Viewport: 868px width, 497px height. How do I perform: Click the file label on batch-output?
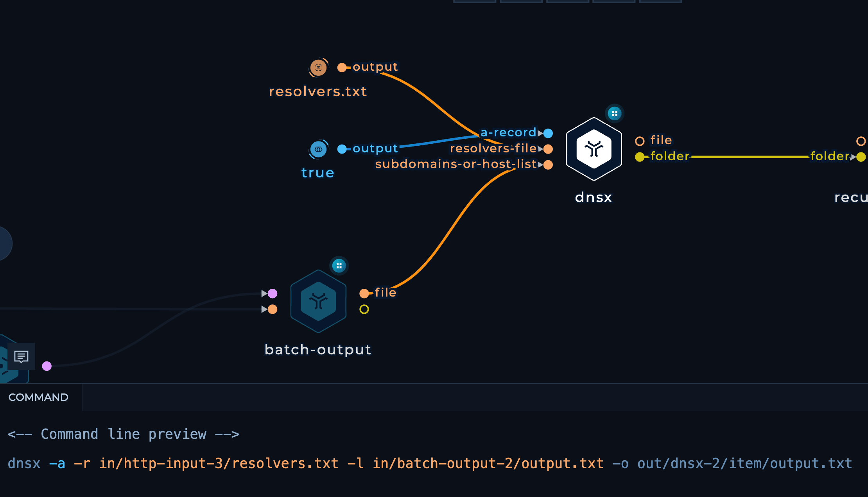[x=386, y=293]
